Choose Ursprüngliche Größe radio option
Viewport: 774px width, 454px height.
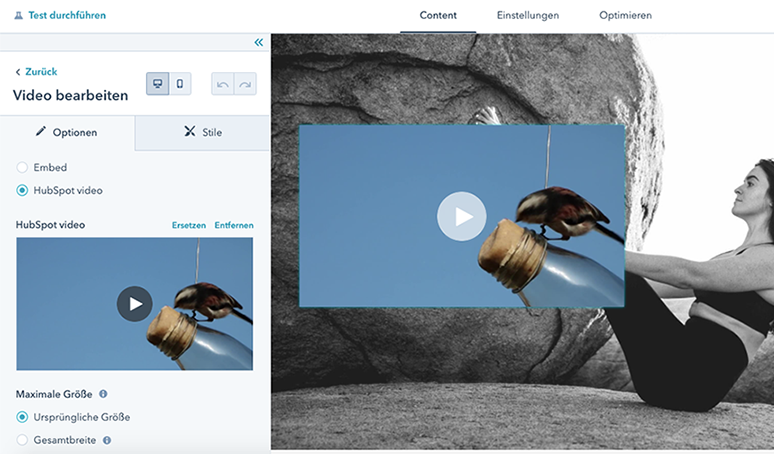pyautogui.click(x=23, y=417)
